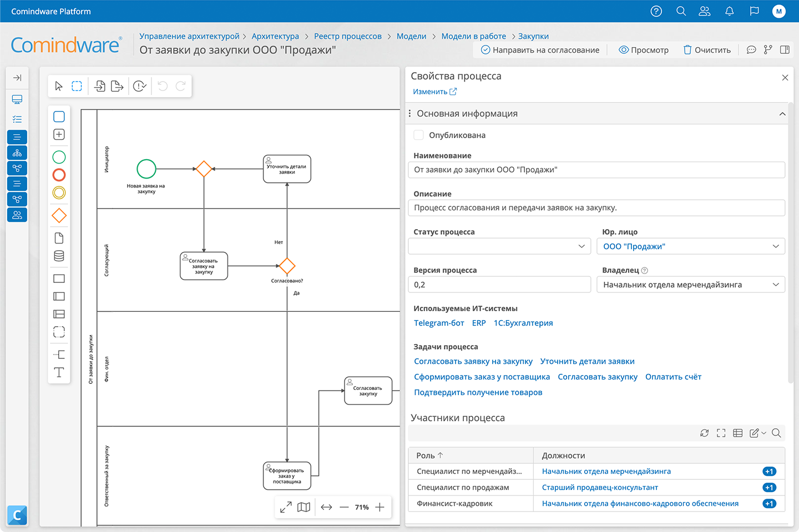Open the edit dropdown in participants toolbar
Image resolution: width=799 pixels, height=532 pixels.
[758, 433]
